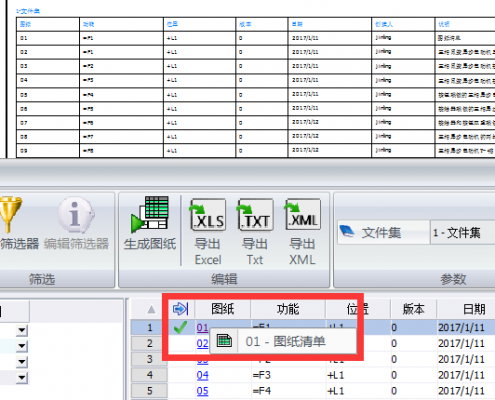Open the second dropdown arrow in left panel
Viewport: 495px width, 400px height.
coord(22,346)
